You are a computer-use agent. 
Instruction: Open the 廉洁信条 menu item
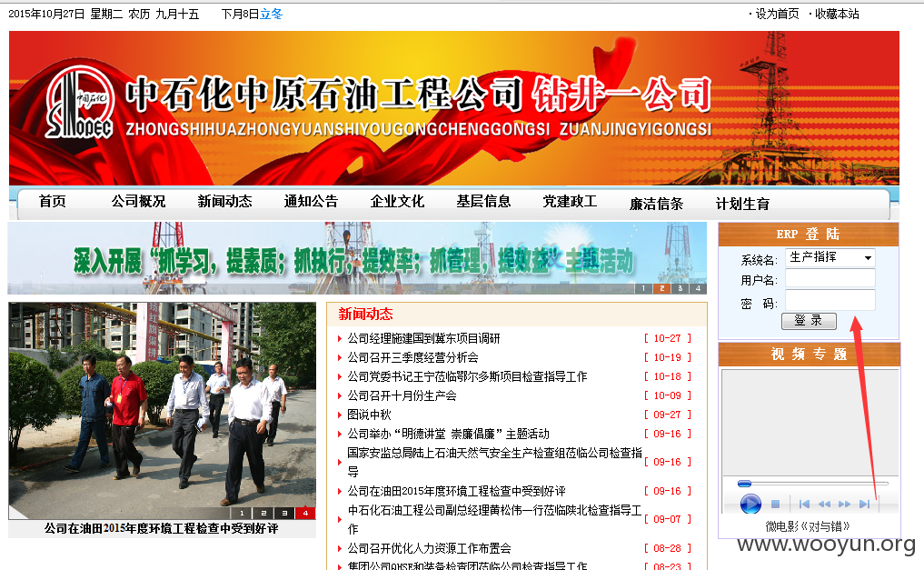(x=656, y=204)
